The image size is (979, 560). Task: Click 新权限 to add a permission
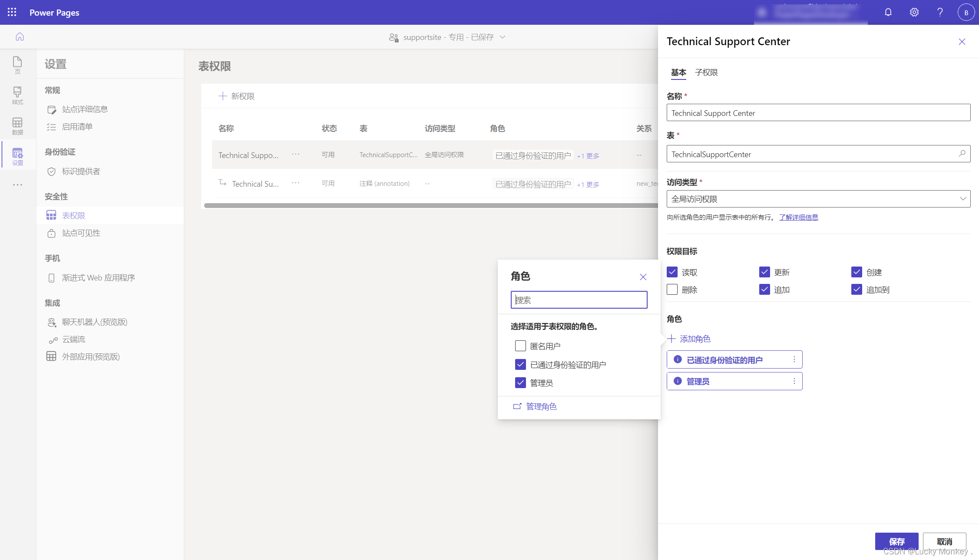coord(236,96)
